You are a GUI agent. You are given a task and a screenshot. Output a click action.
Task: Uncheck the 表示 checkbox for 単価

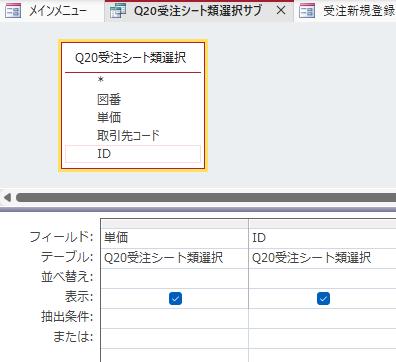point(175,298)
